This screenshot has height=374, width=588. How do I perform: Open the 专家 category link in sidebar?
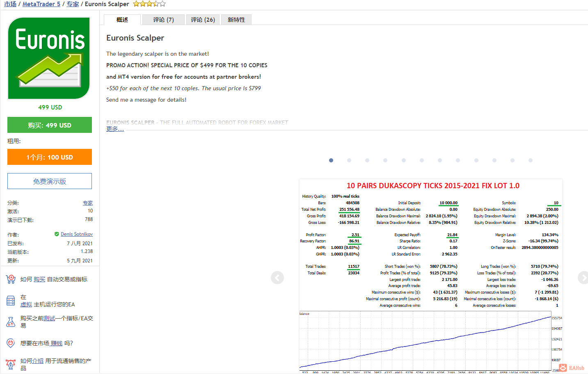coord(88,203)
